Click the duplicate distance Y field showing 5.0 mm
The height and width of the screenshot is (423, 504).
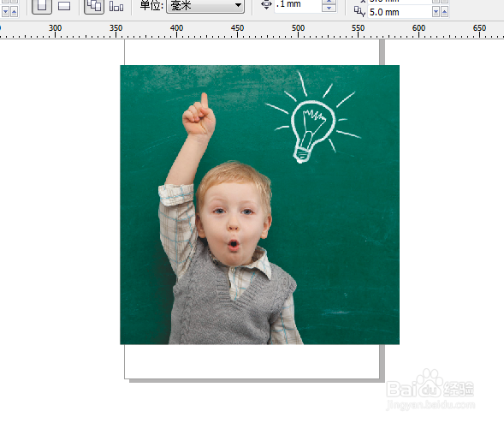[x=400, y=12]
